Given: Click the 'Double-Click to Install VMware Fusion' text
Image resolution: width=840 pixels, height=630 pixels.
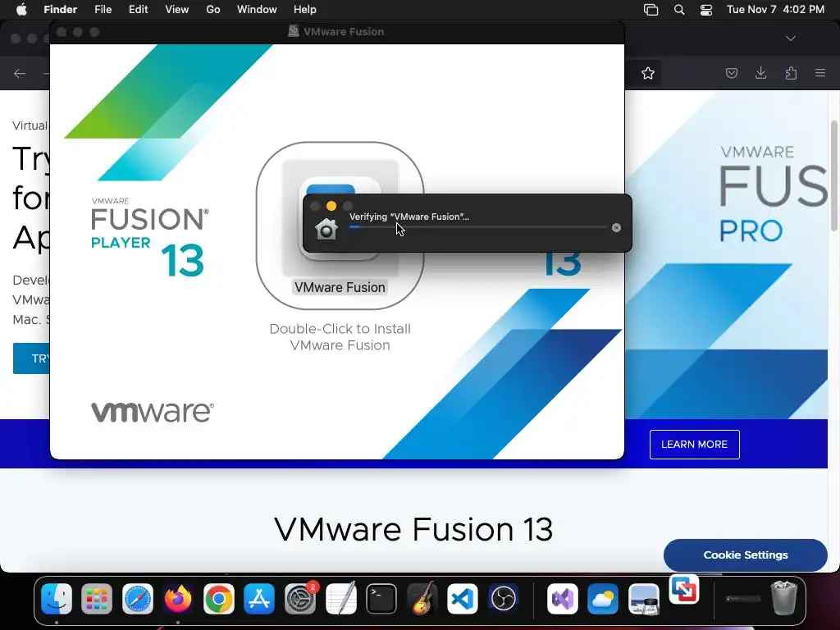Looking at the screenshot, I should [340, 337].
